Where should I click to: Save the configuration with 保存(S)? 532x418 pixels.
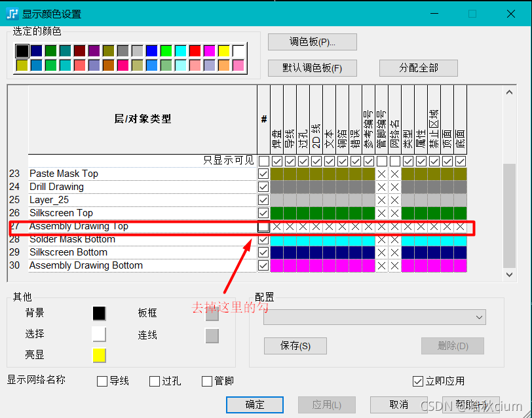click(x=295, y=346)
